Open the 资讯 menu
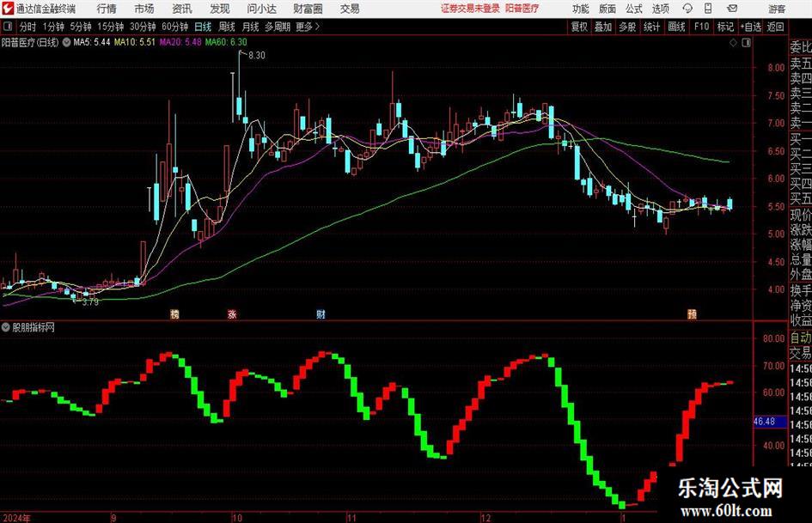812x523 pixels. (182, 9)
